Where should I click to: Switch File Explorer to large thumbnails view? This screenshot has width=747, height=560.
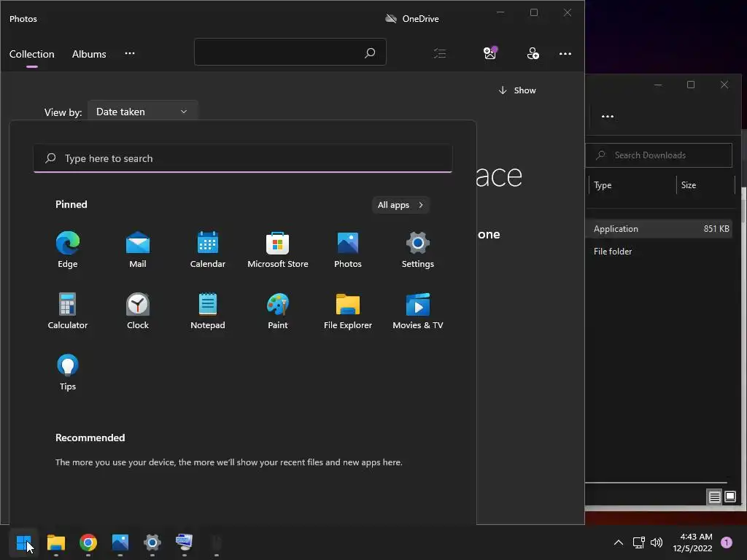click(730, 497)
